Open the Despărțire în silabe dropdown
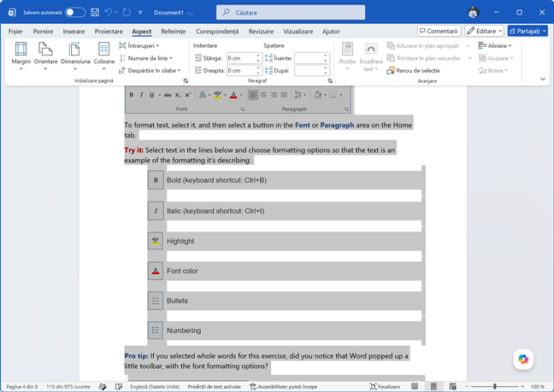Image resolution: width=554 pixels, height=392 pixels. coord(150,71)
